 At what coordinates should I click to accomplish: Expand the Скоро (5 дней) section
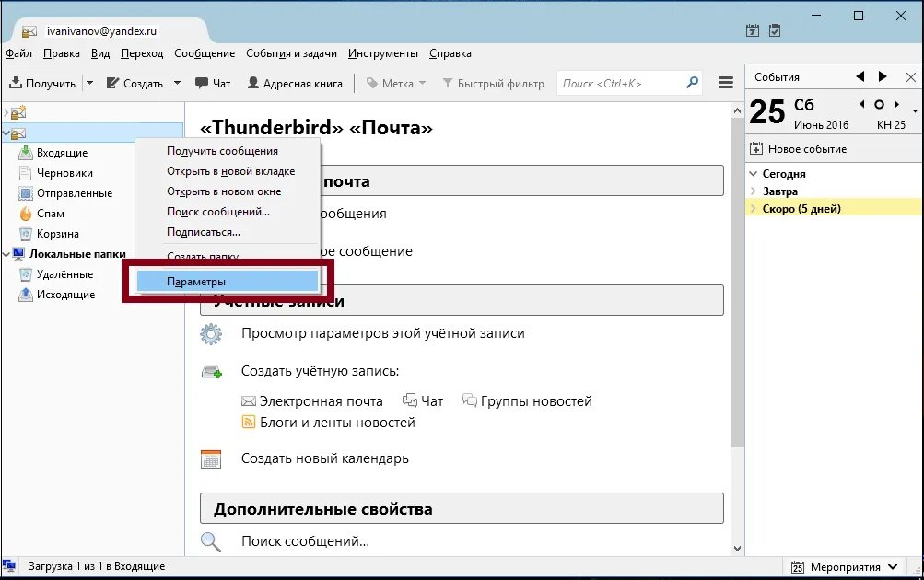[x=753, y=208]
